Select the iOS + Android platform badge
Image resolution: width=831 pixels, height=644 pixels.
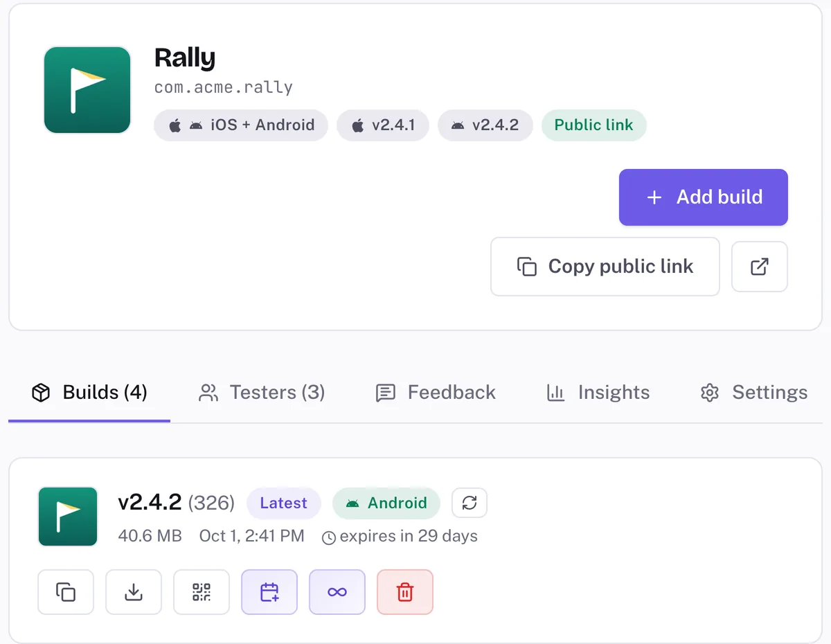241,125
